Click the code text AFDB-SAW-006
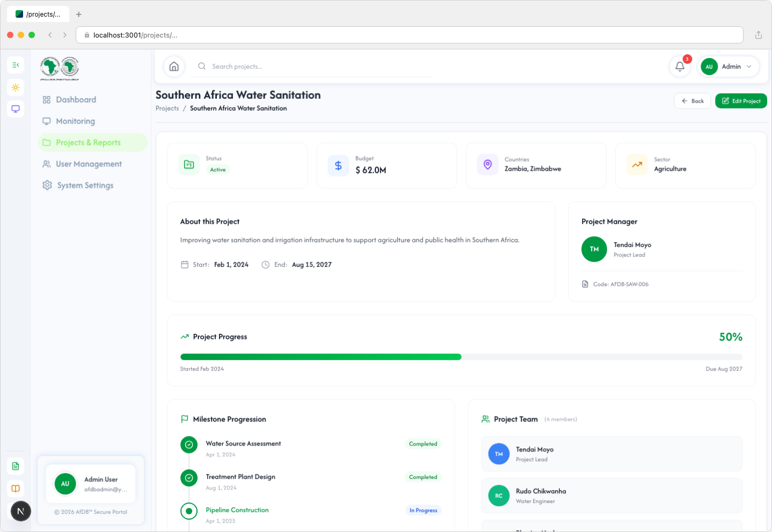772x532 pixels. [x=629, y=285]
